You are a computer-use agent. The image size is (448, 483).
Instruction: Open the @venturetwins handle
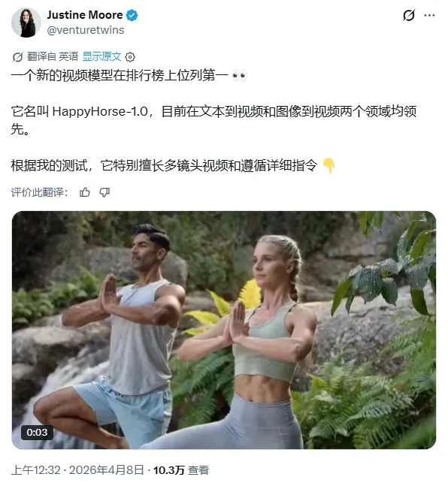(86, 30)
